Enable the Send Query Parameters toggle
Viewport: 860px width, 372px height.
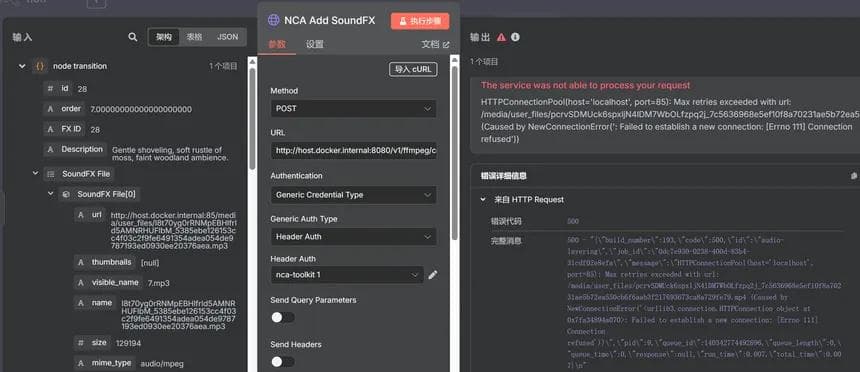282,318
